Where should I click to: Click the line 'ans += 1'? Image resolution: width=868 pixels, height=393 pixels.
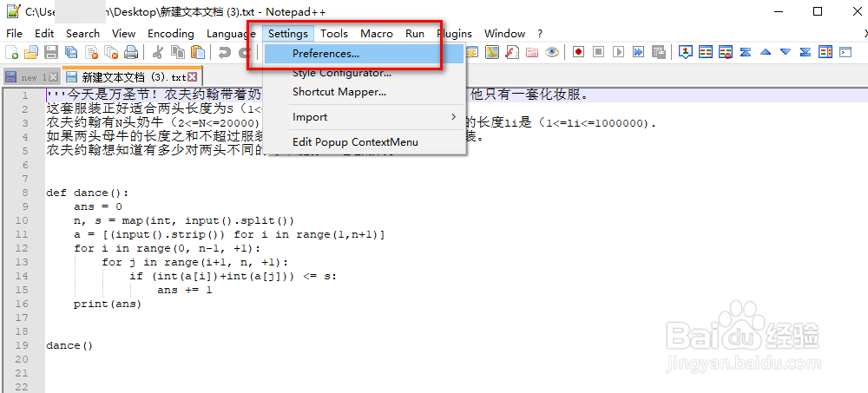coord(184,290)
